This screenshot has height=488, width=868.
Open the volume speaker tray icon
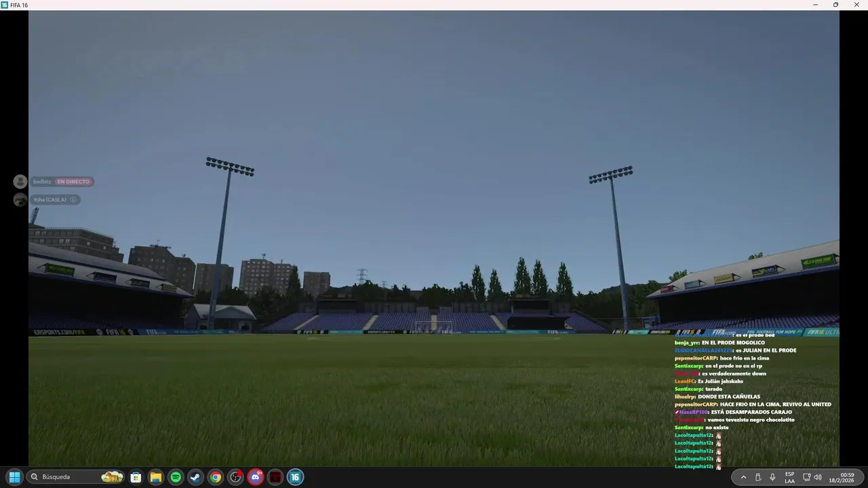pos(818,477)
